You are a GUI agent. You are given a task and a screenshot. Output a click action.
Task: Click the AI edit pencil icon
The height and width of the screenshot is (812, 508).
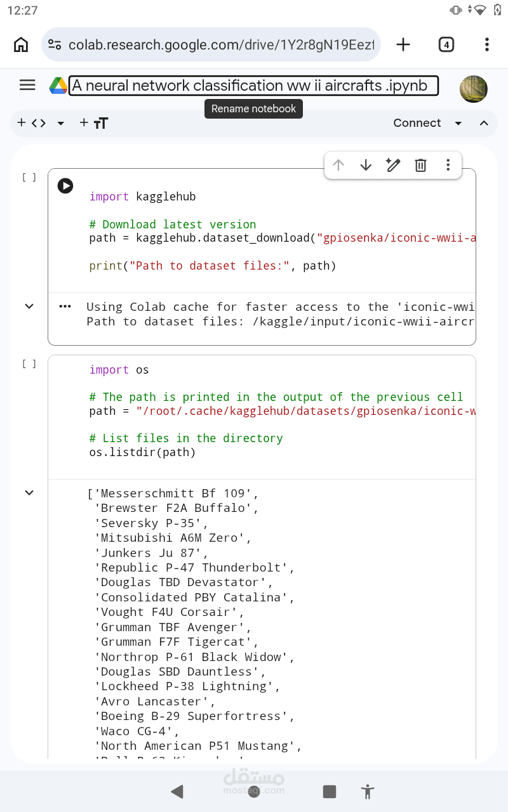pyautogui.click(x=393, y=165)
